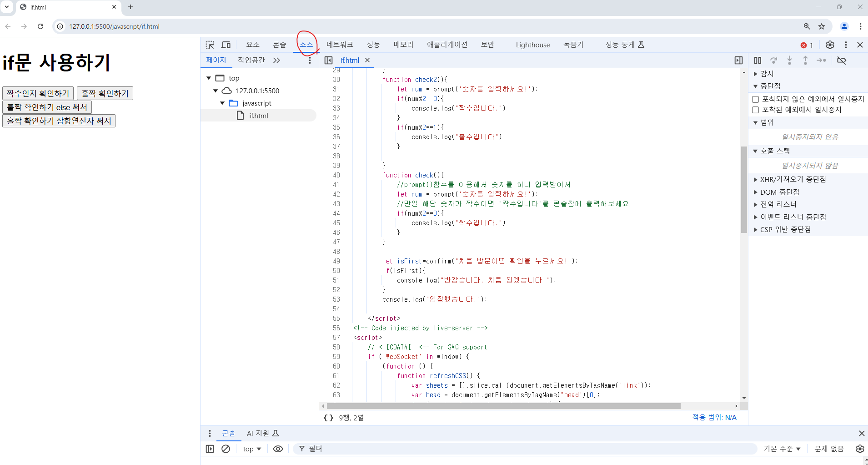Collapse the javascript folder node
The image size is (868, 465).
pyautogui.click(x=222, y=103)
